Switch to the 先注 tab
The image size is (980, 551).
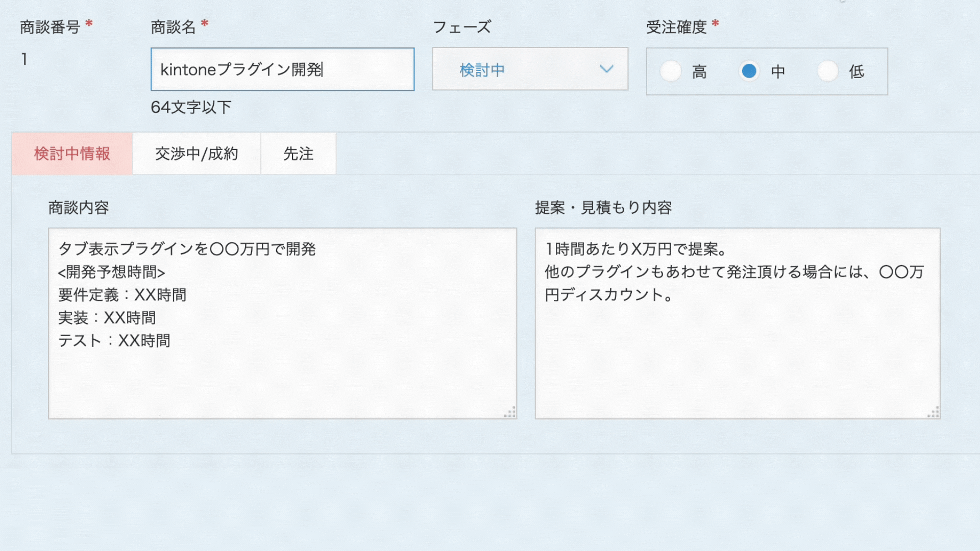coord(299,154)
